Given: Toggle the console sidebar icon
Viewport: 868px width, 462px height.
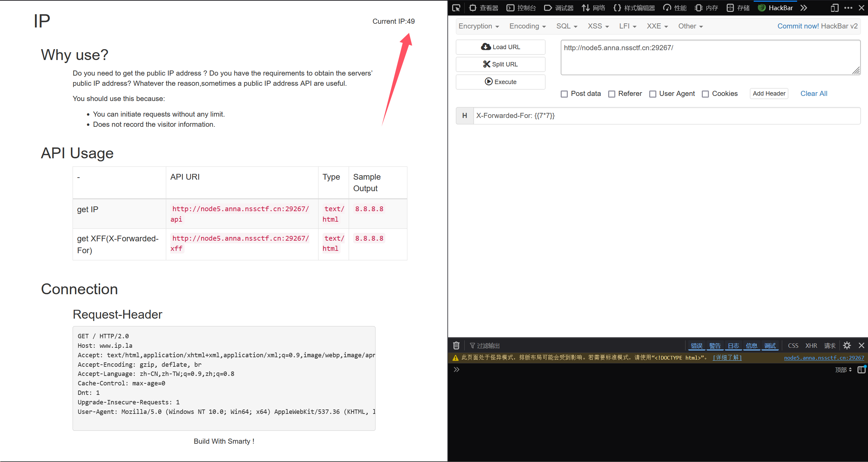Looking at the screenshot, I should click(862, 369).
